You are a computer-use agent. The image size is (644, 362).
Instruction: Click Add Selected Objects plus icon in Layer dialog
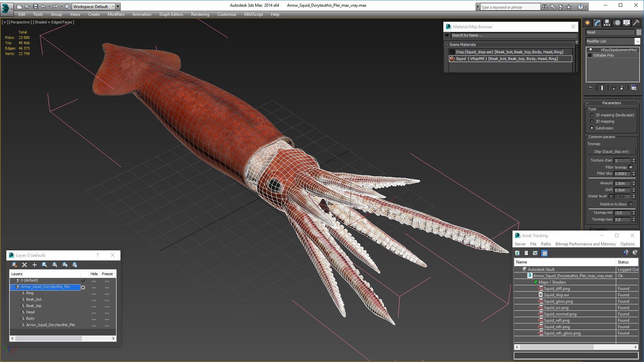[x=34, y=265]
